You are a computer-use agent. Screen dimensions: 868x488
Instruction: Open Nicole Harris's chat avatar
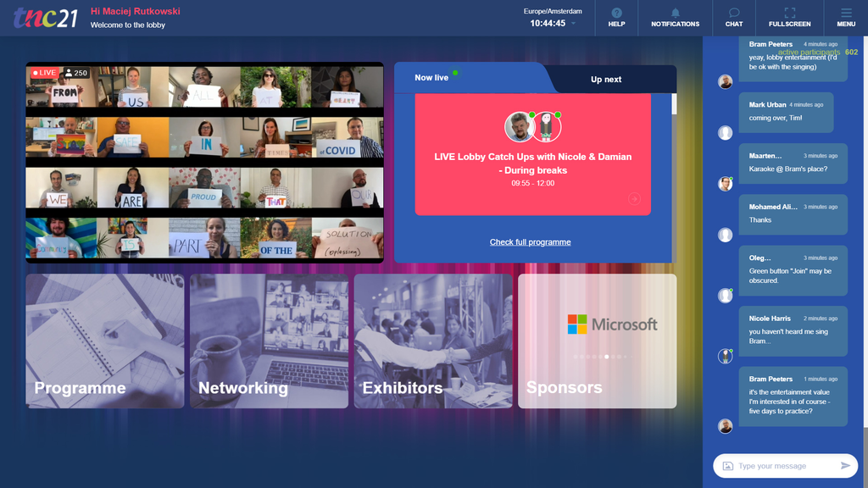pyautogui.click(x=726, y=357)
